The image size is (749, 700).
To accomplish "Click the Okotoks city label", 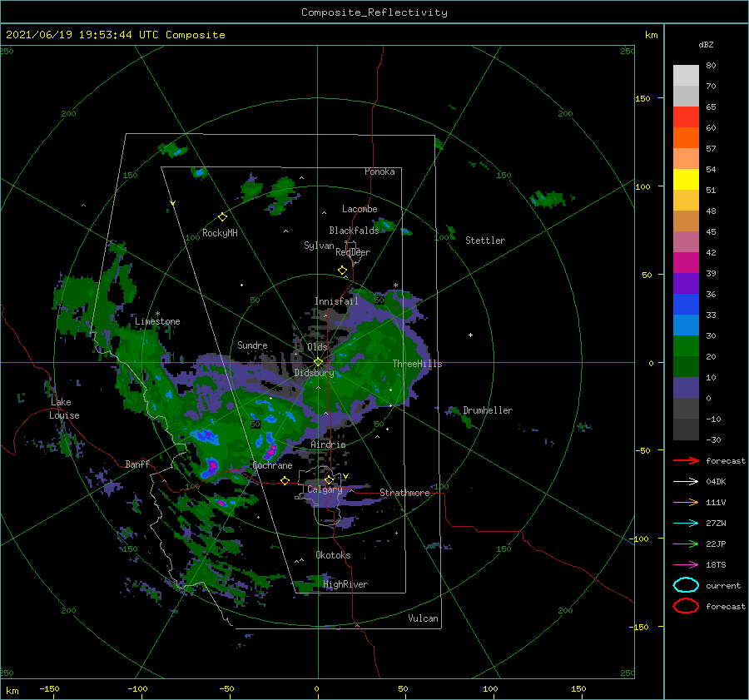I will point(333,555).
